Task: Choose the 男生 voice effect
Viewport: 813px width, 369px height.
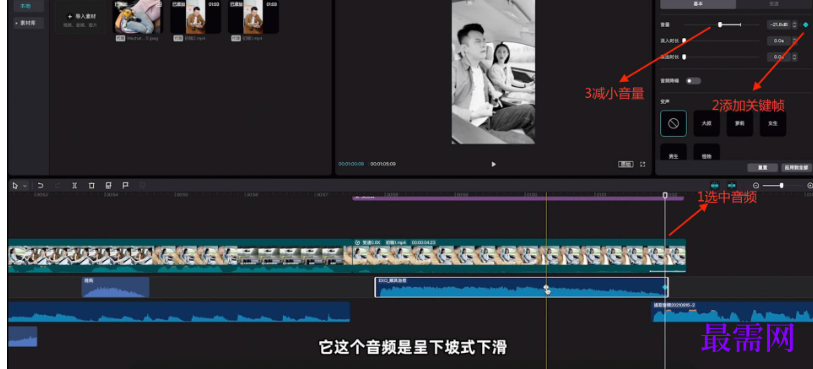Action: click(674, 152)
